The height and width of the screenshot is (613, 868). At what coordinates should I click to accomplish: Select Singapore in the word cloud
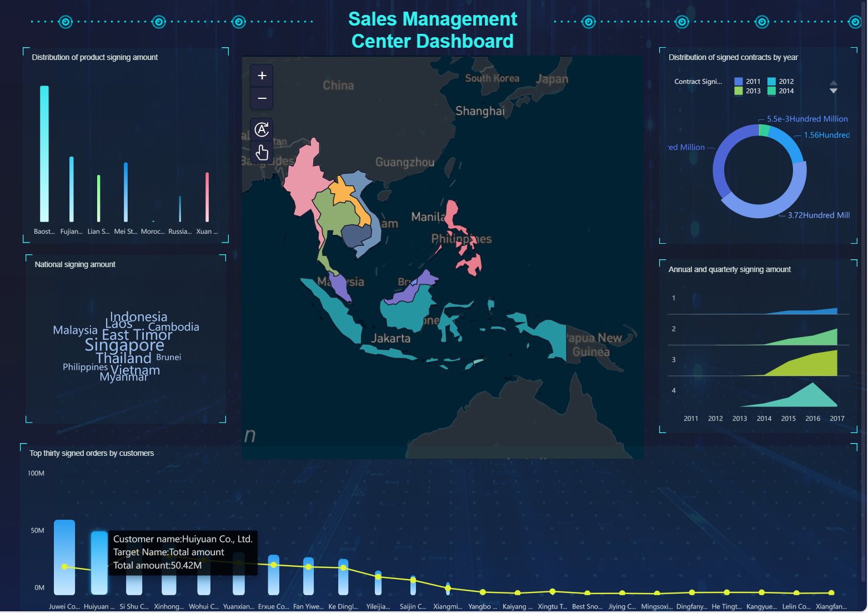point(124,345)
